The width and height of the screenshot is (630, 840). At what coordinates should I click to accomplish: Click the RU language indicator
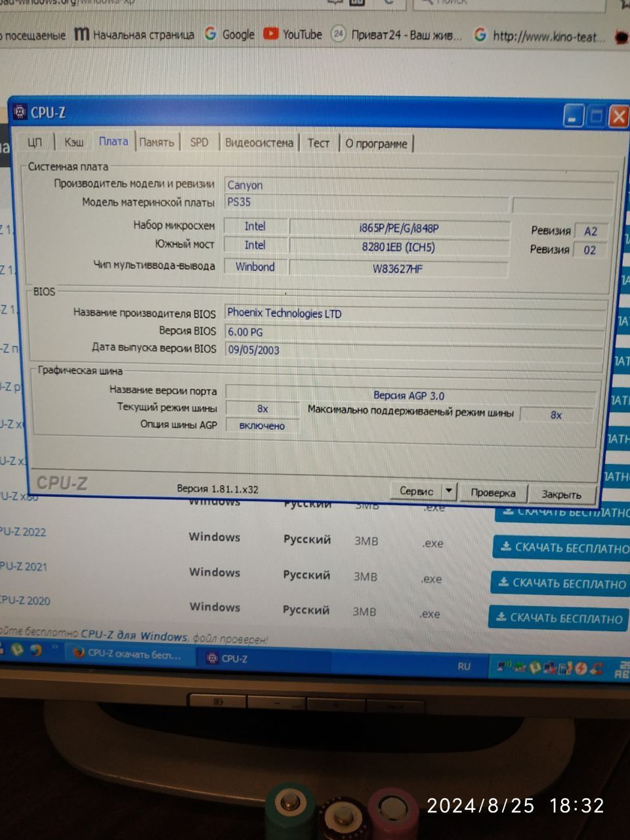[x=464, y=666]
